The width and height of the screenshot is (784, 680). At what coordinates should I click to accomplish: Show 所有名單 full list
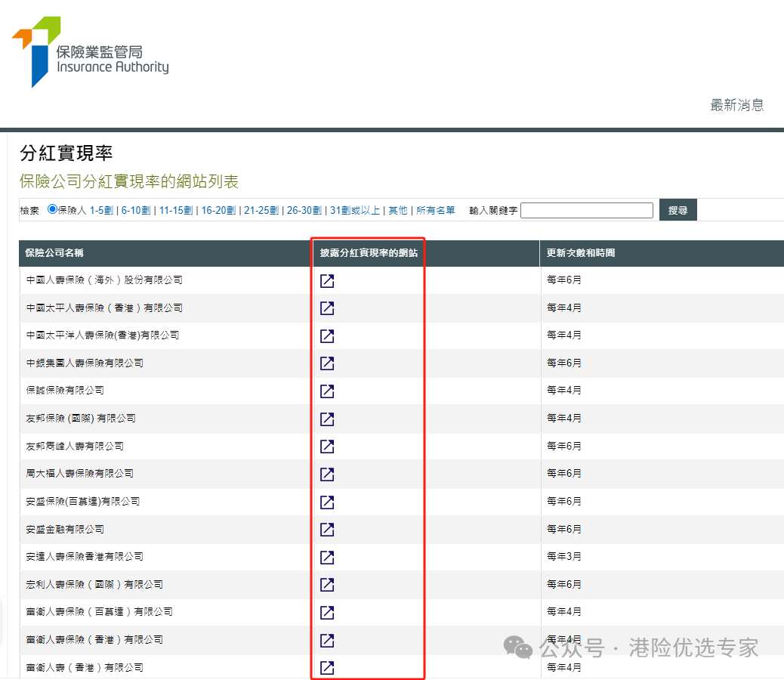pyautogui.click(x=436, y=211)
